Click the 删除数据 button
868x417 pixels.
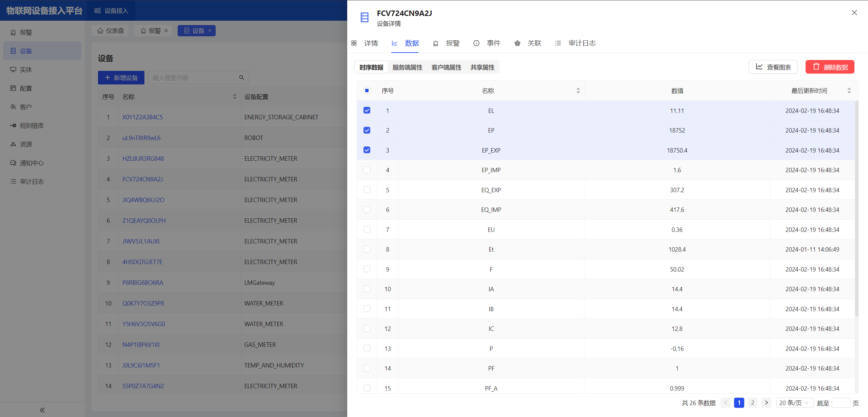coord(830,67)
